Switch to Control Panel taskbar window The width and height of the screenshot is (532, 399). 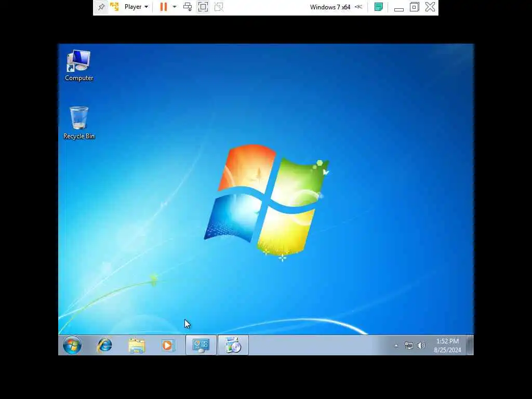tap(201, 345)
